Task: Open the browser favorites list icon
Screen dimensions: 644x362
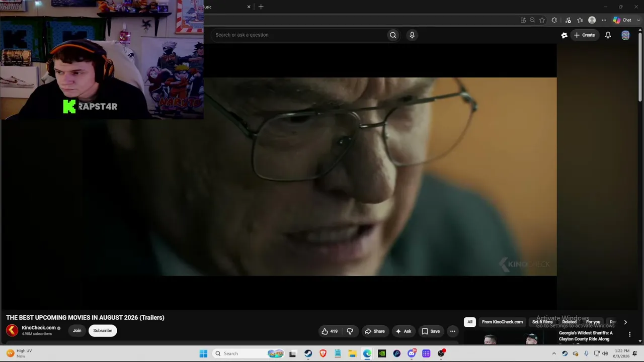Action: (x=580, y=20)
